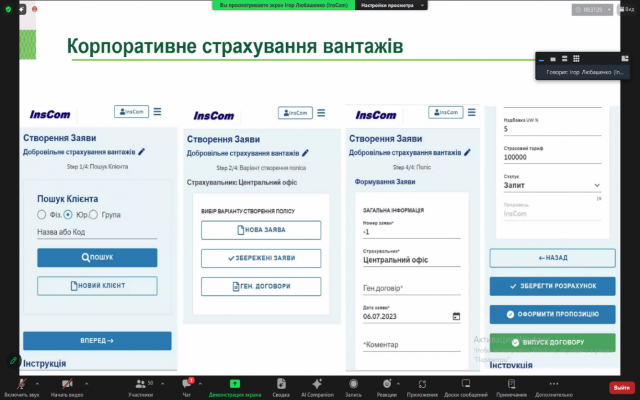Choose Збережені заяви option
Screen dimensions: 640x400
[x=261, y=258]
